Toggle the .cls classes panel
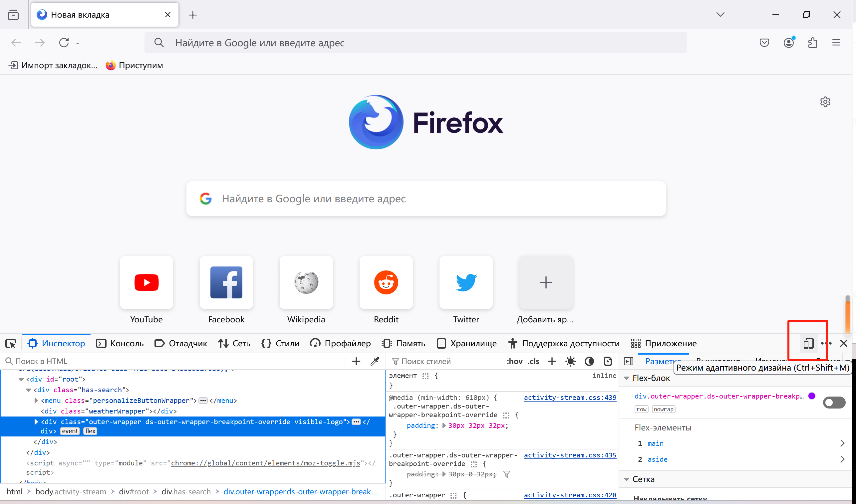The height and width of the screenshot is (504, 856). pos(533,361)
